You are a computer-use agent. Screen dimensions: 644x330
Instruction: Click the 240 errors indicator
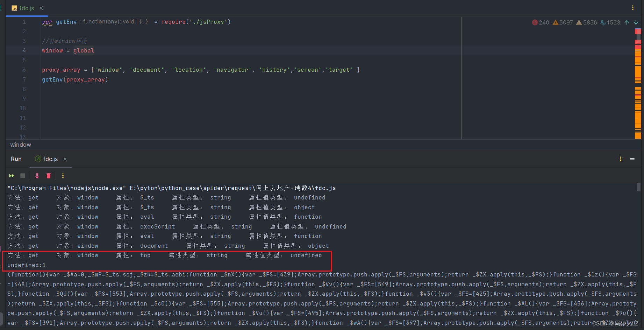pyautogui.click(x=541, y=22)
